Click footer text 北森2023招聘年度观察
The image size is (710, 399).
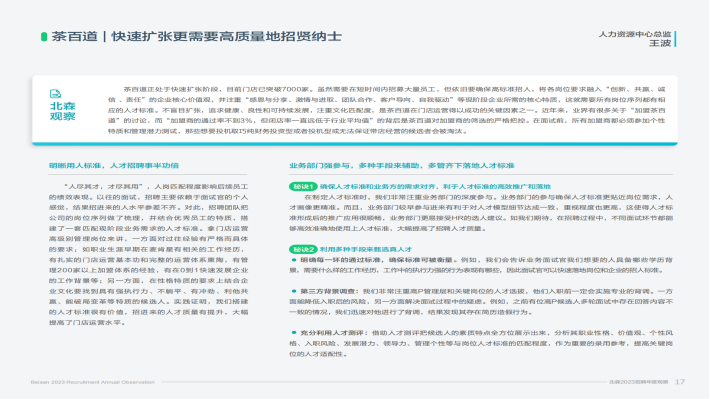(x=638, y=382)
